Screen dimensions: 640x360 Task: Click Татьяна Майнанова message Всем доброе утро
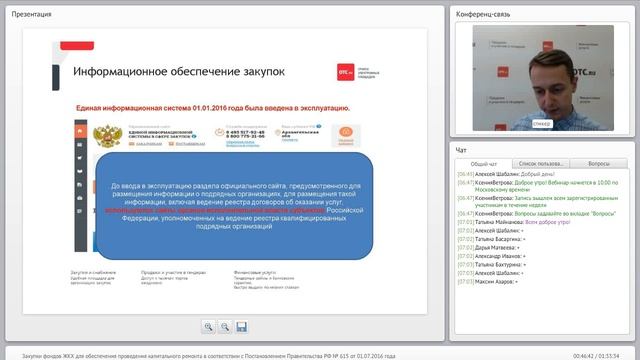(513, 222)
